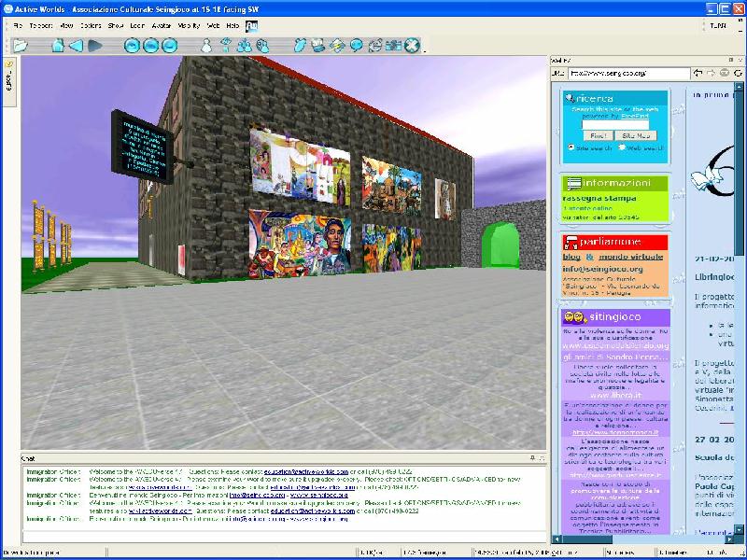Open the FreeFind link in search box

click(635, 116)
